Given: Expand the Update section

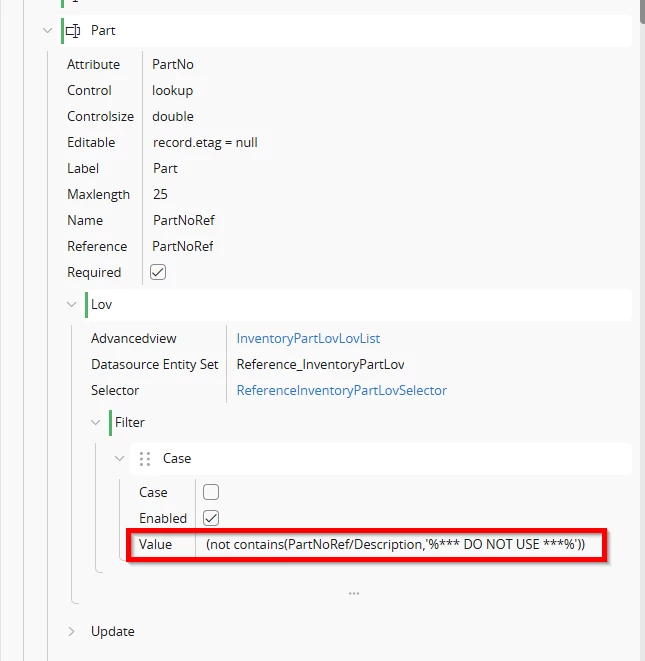Looking at the screenshot, I should [71, 631].
